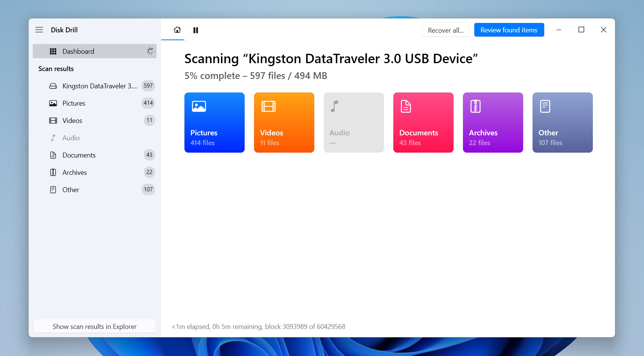Click the Disk Drill app title
The image size is (644, 356).
(x=64, y=30)
